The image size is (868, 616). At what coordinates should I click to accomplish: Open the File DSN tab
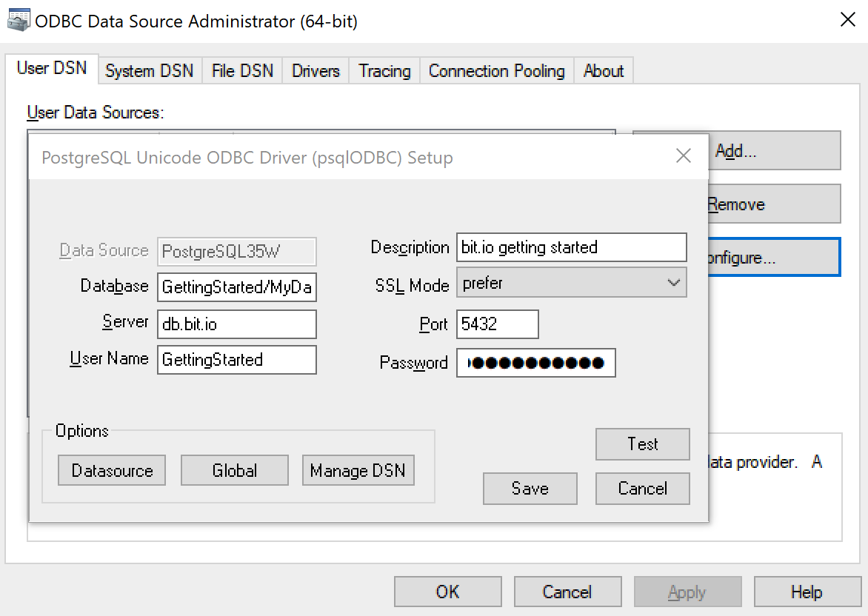(x=242, y=71)
